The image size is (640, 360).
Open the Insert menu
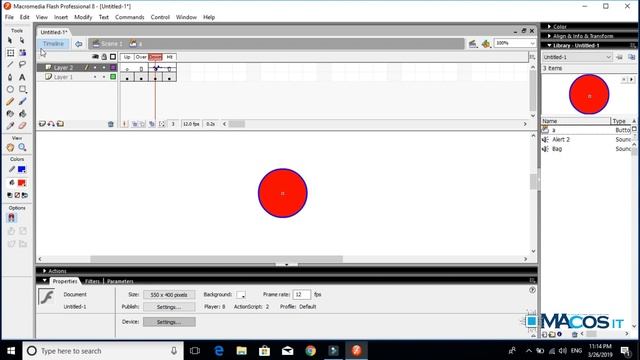pyautogui.click(x=61, y=17)
